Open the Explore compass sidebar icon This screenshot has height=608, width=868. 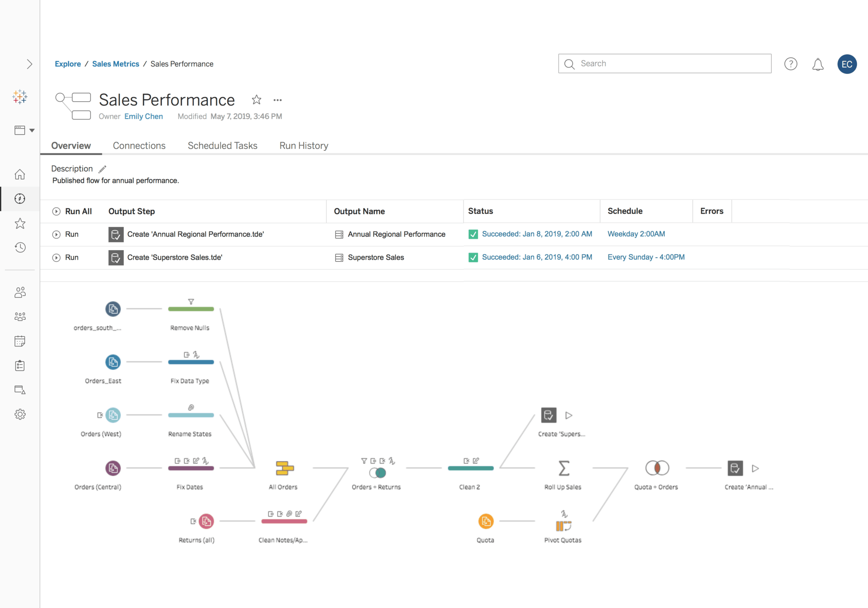(x=20, y=199)
